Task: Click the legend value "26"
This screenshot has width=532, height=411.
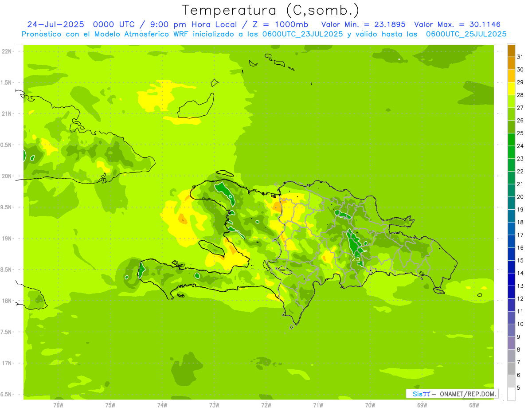Action: tap(520, 120)
